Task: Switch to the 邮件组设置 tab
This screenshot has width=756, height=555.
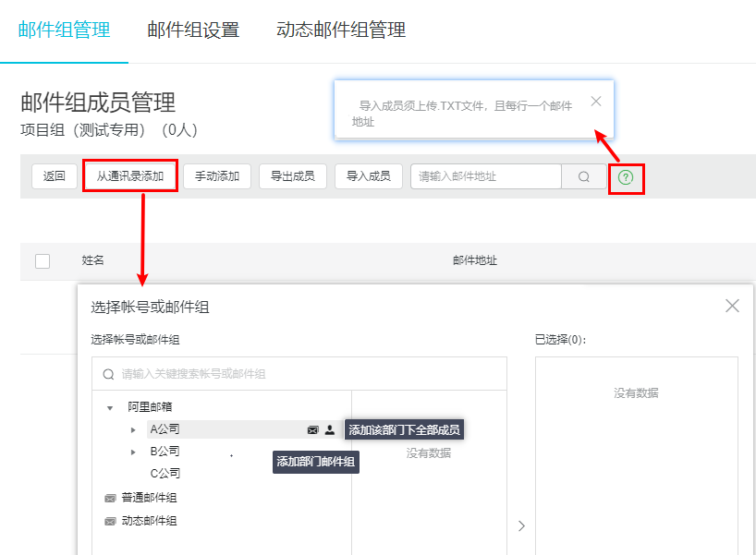Action: (x=193, y=30)
